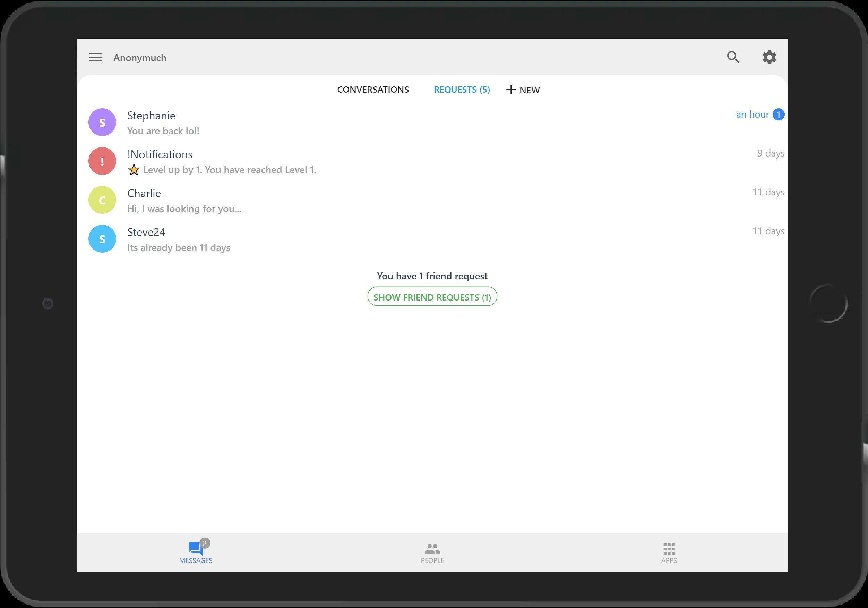Open the Messages tab icon
The image size is (868, 608).
click(196, 548)
